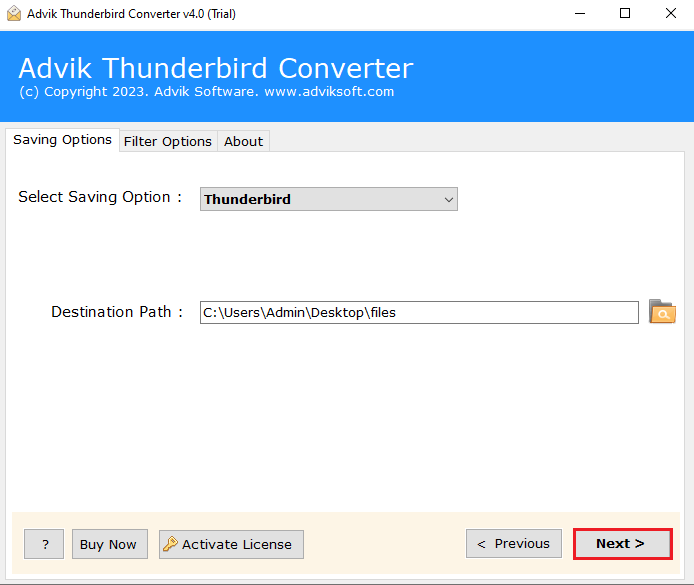
Task: Click the envelope app icon in title bar
Action: point(14,14)
